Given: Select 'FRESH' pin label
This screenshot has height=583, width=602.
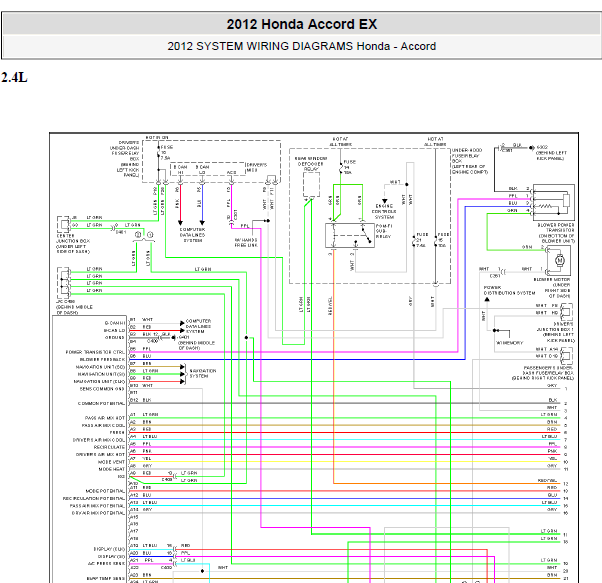Looking at the screenshot, I should (x=117, y=433).
